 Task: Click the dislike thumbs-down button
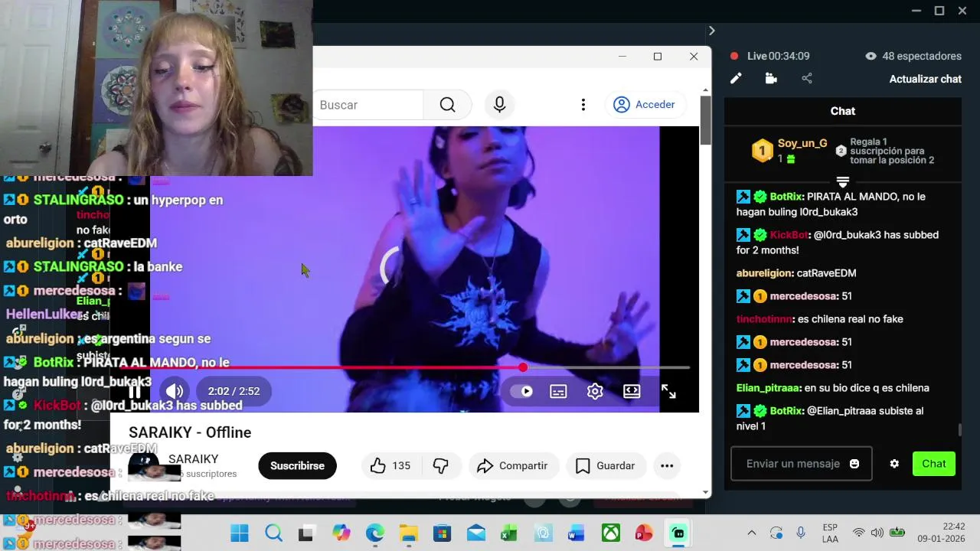[x=441, y=465]
